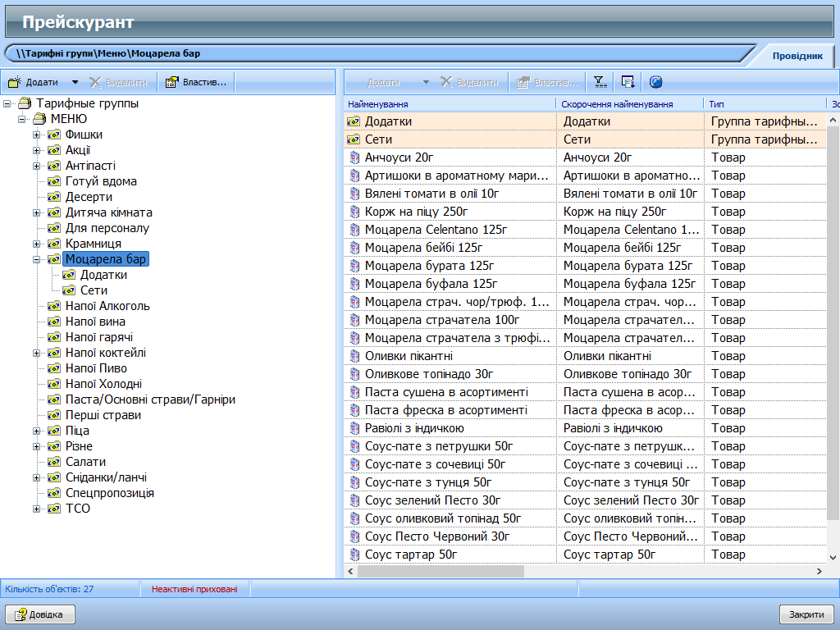The height and width of the screenshot is (630, 840).
Task: Click the export list icon in the right toolbar
Action: click(x=628, y=82)
